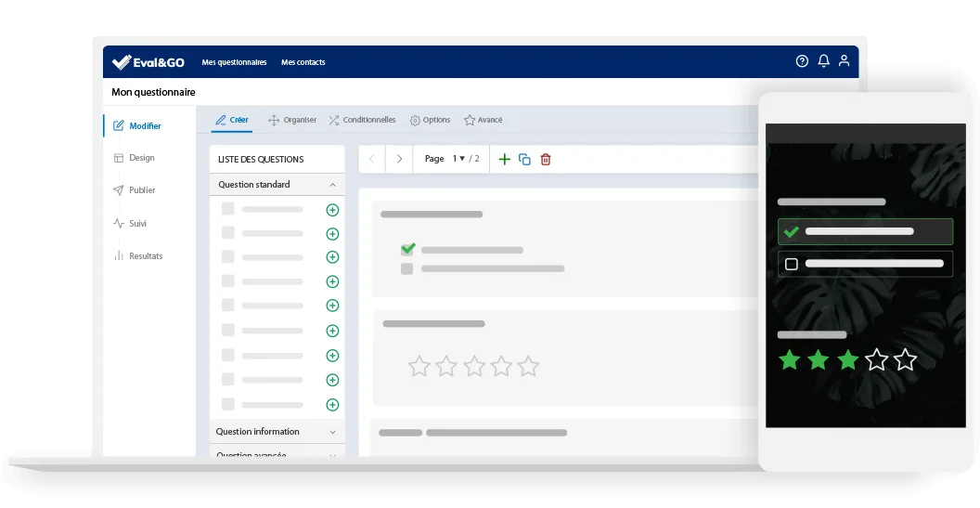Rate three stars in the editor

[473, 366]
